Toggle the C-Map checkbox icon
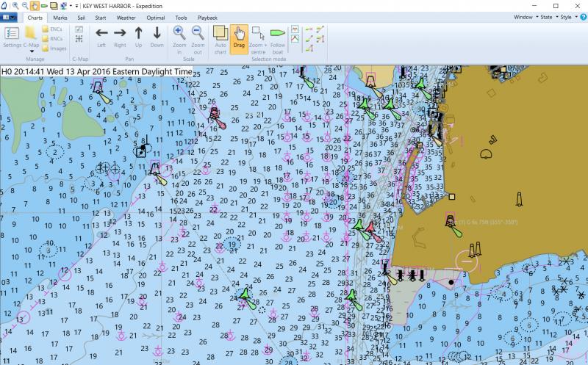Viewport: 588px width, 365px height. click(79, 29)
